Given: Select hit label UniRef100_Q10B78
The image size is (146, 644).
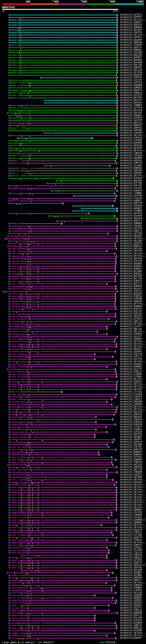Looking at the screenshot, I should point(131,214).
